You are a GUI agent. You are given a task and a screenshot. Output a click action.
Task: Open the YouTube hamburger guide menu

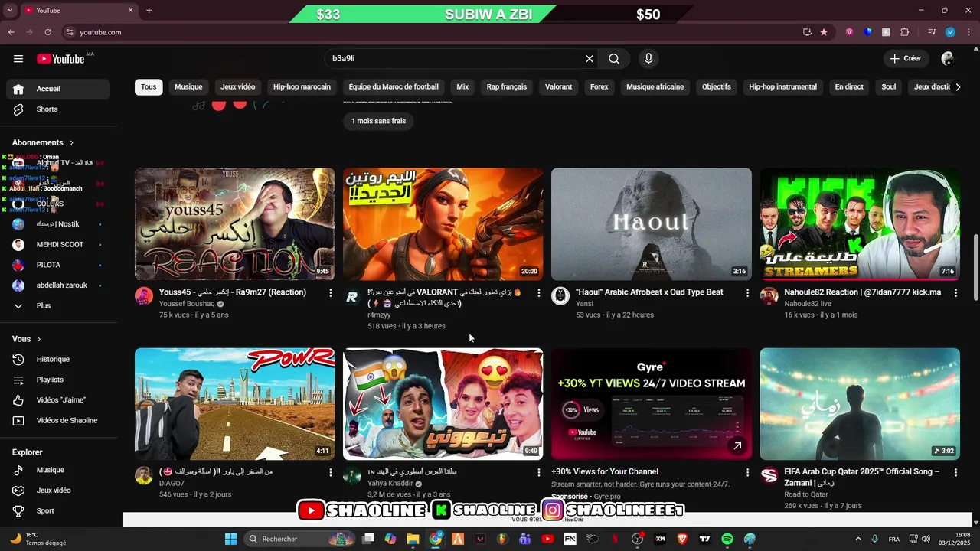[x=18, y=59]
